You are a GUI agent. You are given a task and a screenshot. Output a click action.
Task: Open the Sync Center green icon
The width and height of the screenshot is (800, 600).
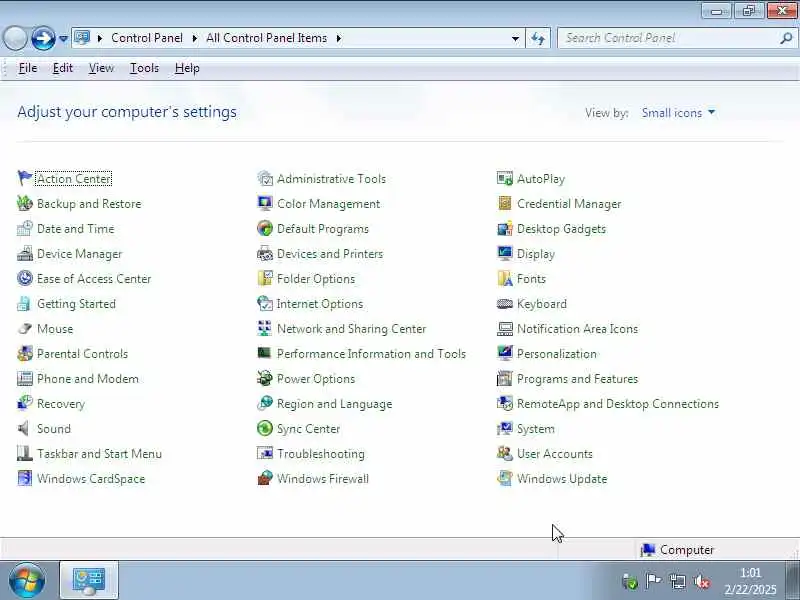pyautogui.click(x=265, y=428)
